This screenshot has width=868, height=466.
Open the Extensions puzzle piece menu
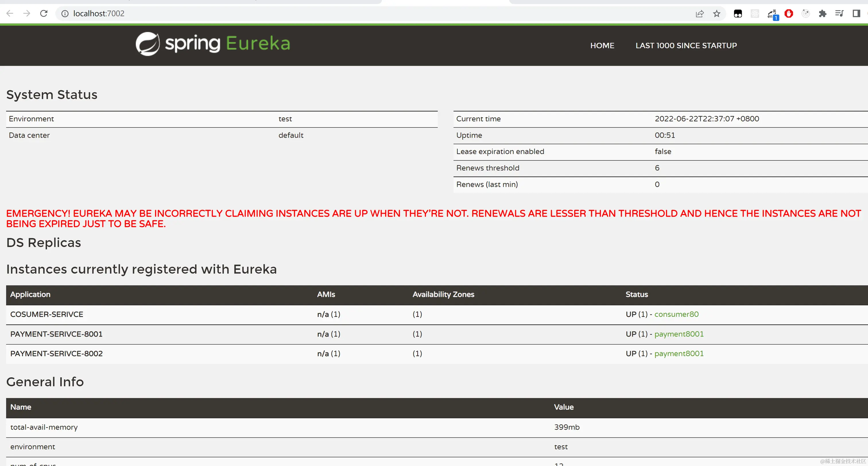pos(823,13)
